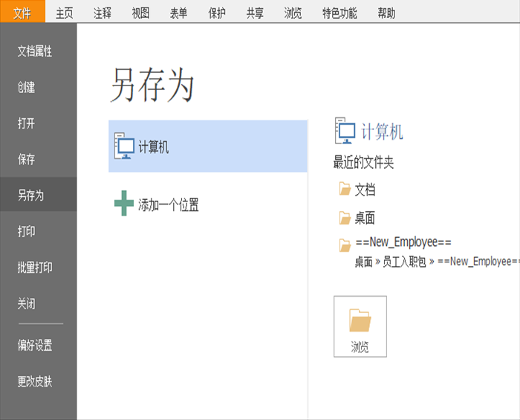Screen dimensions: 520x420
Task: Select the 另存为 sidebar entry
Action: pyautogui.click(x=39, y=195)
